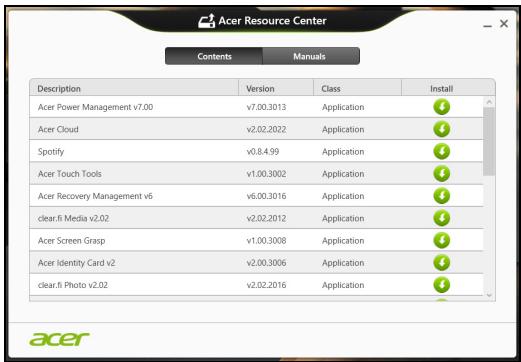Image resolution: width=521 pixels, height=362 pixels.
Task: Click version v6.00.3016 cell
Action: tap(266, 196)
